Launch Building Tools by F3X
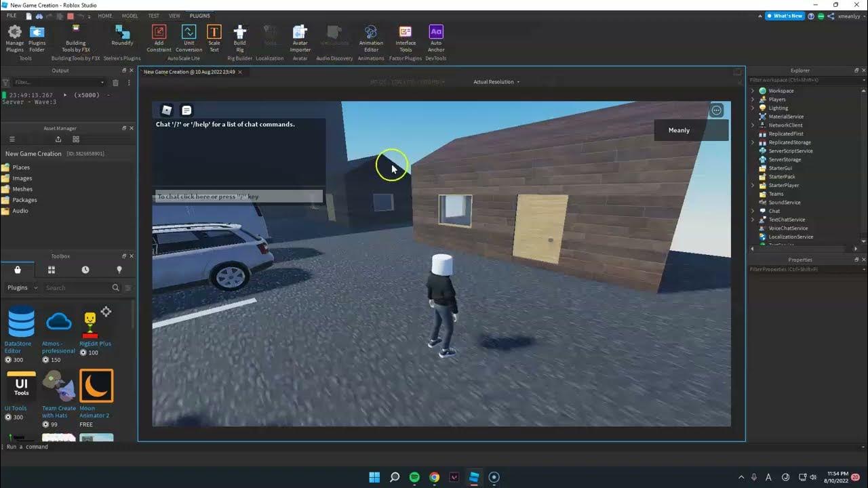Viewport: 868px width, 488px height. [75, 38]
